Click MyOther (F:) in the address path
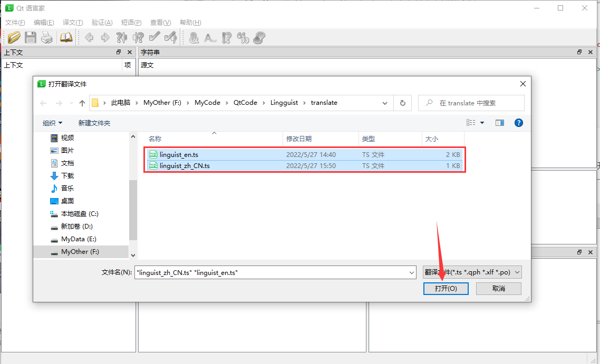 click(x=162, y=103)
